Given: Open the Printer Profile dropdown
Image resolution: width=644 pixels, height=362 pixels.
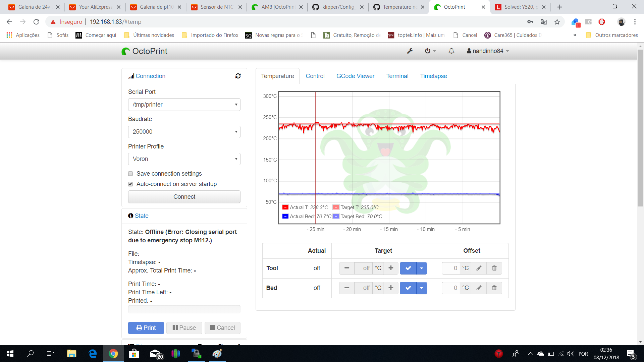Looking at the screenshot, I should click(184, 159).
